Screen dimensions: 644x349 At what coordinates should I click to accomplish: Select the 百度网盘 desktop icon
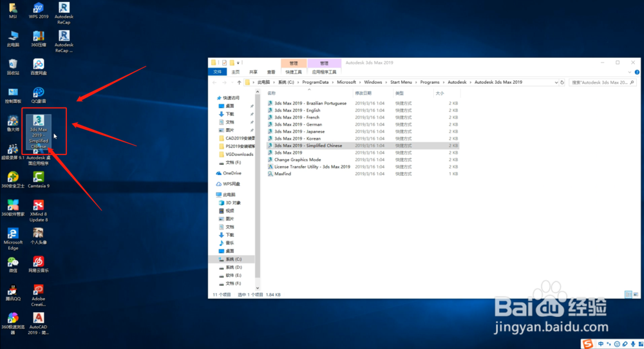(x=38, y=68)
